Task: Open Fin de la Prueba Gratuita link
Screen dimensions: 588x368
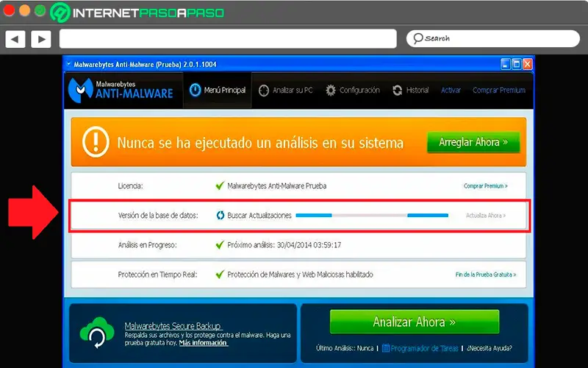Action: [x=486, y=275]
